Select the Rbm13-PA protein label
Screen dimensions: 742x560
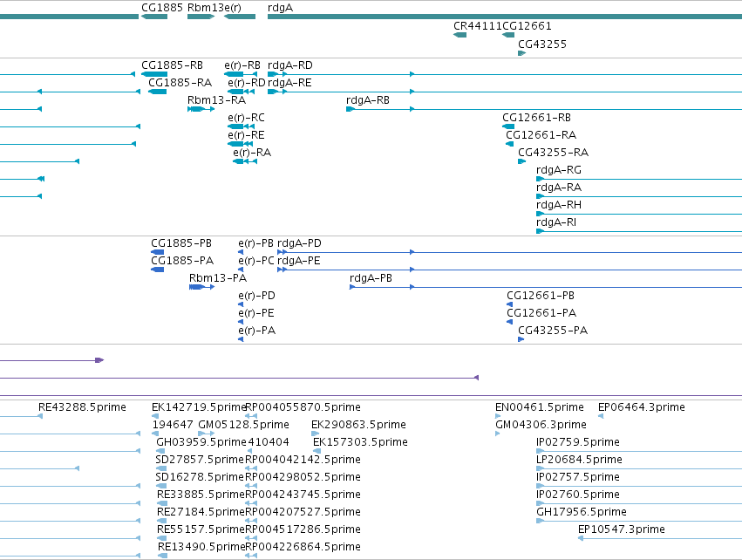click(x=218, y=278)
